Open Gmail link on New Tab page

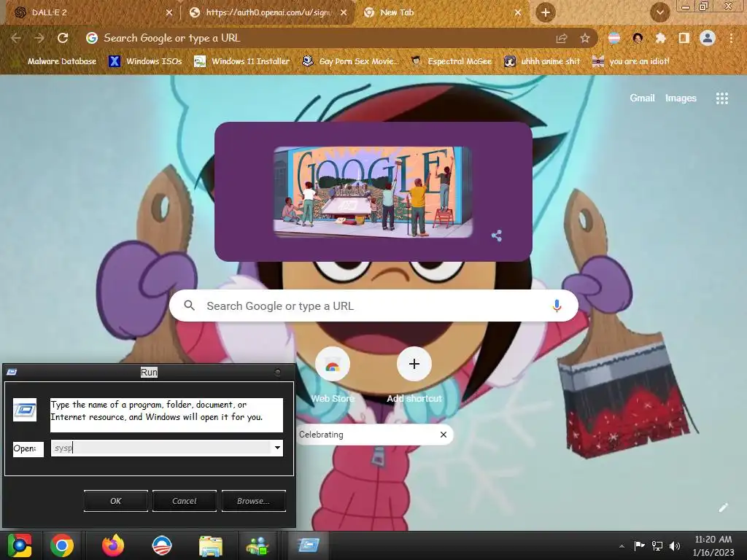[x=642, y=98]
